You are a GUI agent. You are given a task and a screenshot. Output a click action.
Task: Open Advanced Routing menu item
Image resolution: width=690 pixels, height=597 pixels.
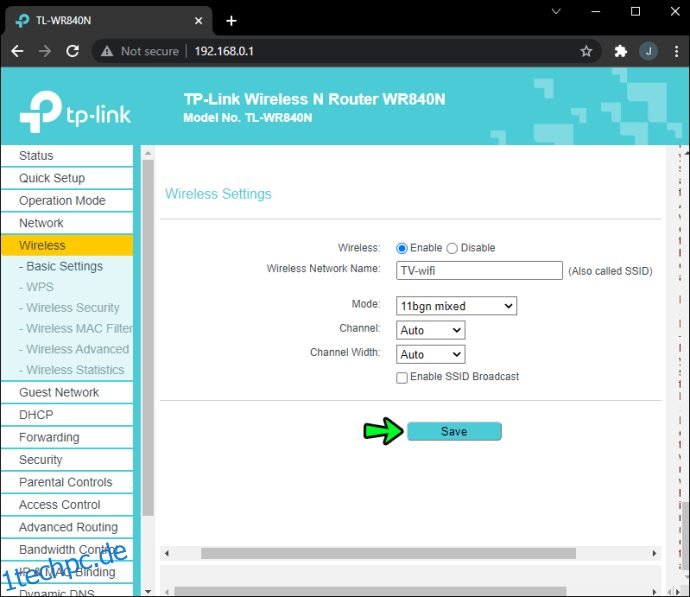click(x=67, y=527)
